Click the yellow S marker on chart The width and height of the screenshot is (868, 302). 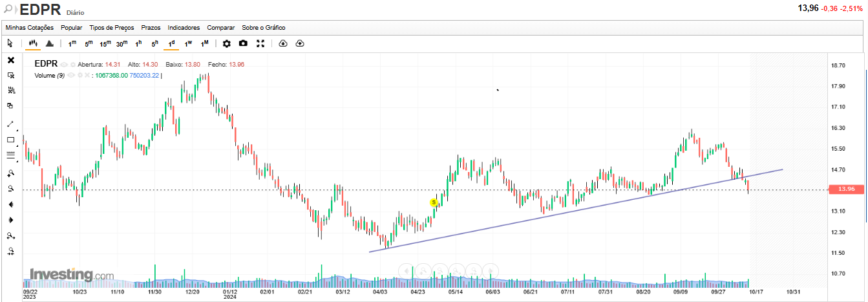tap(434, 202)
